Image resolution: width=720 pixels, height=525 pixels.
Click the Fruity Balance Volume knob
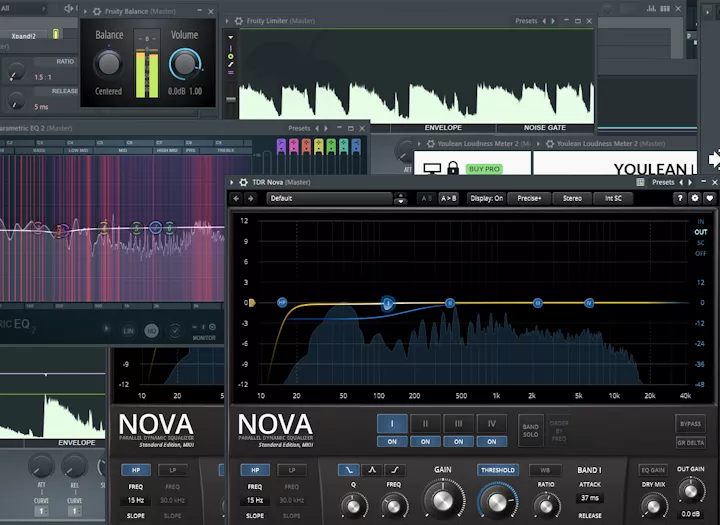coord(185,63)
